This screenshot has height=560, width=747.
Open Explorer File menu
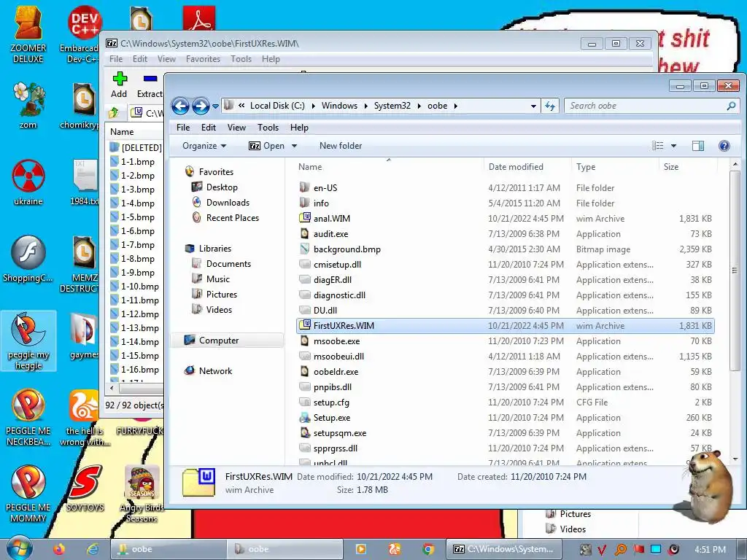183,128
